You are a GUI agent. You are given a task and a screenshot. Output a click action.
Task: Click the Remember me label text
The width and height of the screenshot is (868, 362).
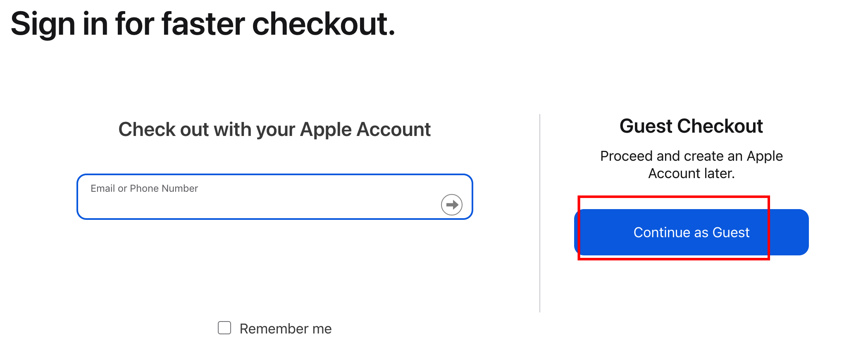coord(286,329)
